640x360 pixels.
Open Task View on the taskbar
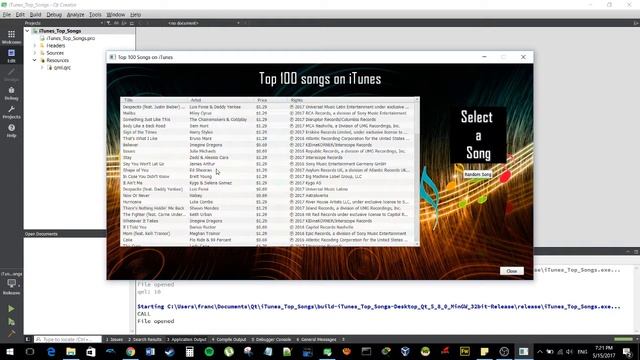(30, 351)
